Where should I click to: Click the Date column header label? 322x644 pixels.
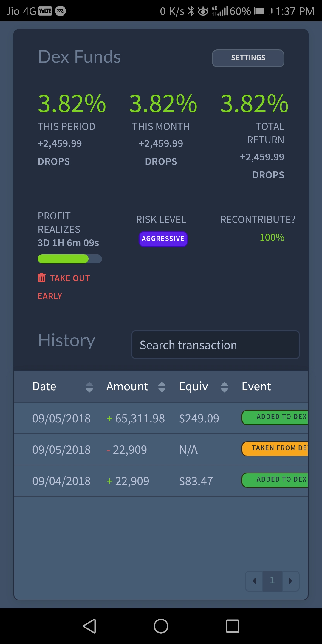[x=44, y=386]
